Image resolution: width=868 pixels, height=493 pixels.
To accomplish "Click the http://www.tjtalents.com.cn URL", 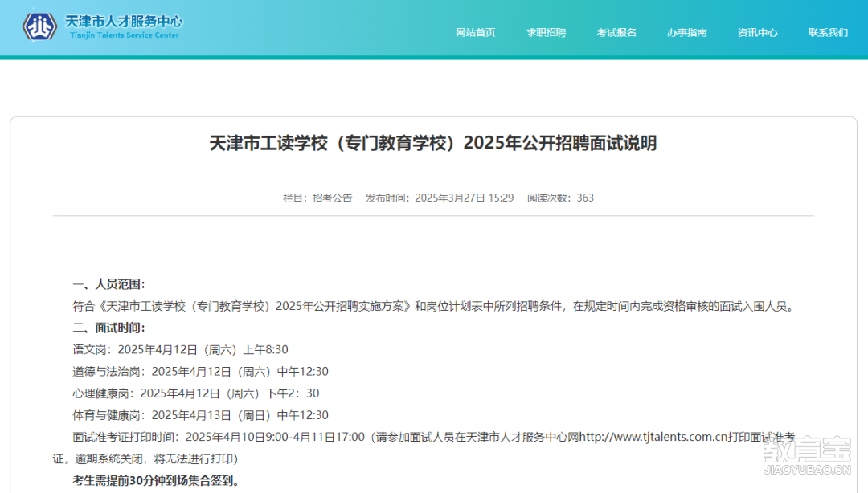I will [x=653, y=437].
